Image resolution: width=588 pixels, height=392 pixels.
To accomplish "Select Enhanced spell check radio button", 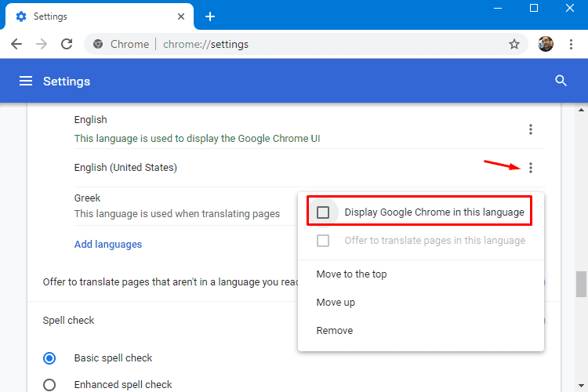I will [x=49, y=385].
